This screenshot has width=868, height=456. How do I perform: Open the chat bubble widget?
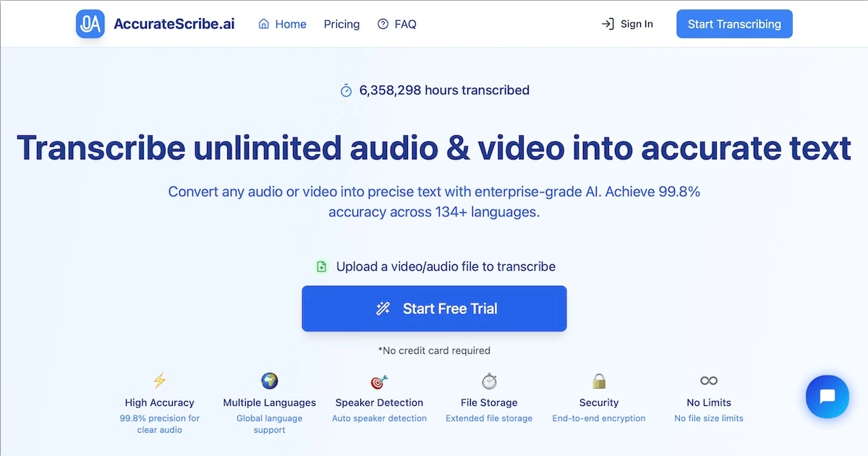(x=827, y=397)
